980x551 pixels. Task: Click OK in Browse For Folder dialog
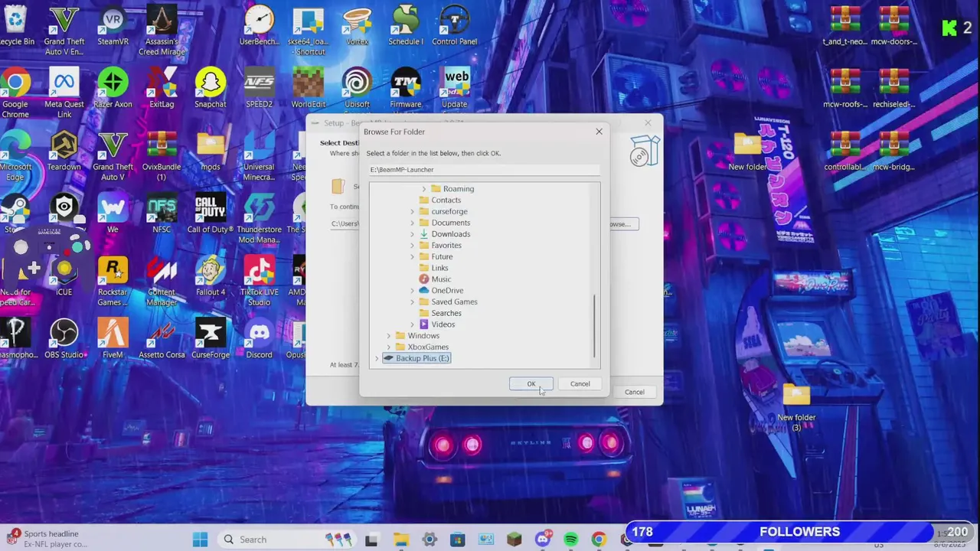(x=531, y=384)
